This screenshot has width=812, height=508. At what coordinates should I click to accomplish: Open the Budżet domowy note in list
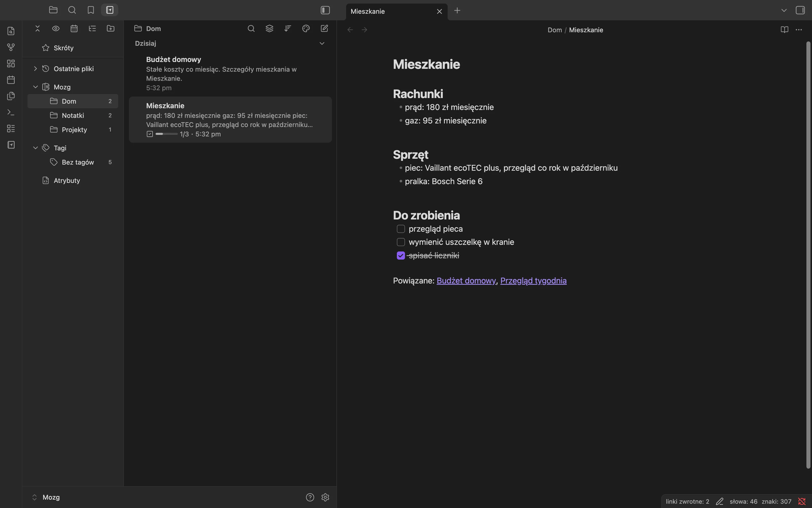(x=230, y=73)
